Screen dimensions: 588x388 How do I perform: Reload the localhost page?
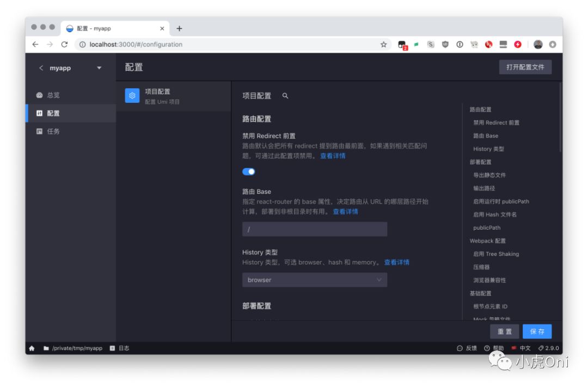[x=64, y=44]
